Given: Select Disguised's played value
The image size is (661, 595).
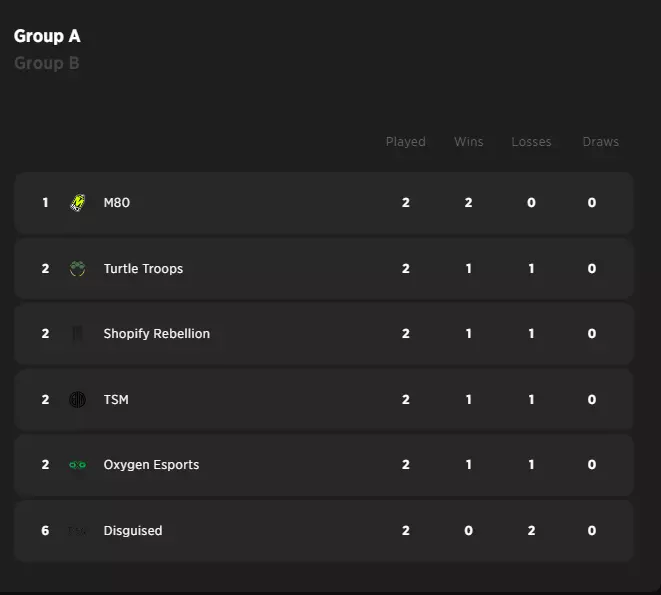Looking at the screenshot, I should pos(406,530).
